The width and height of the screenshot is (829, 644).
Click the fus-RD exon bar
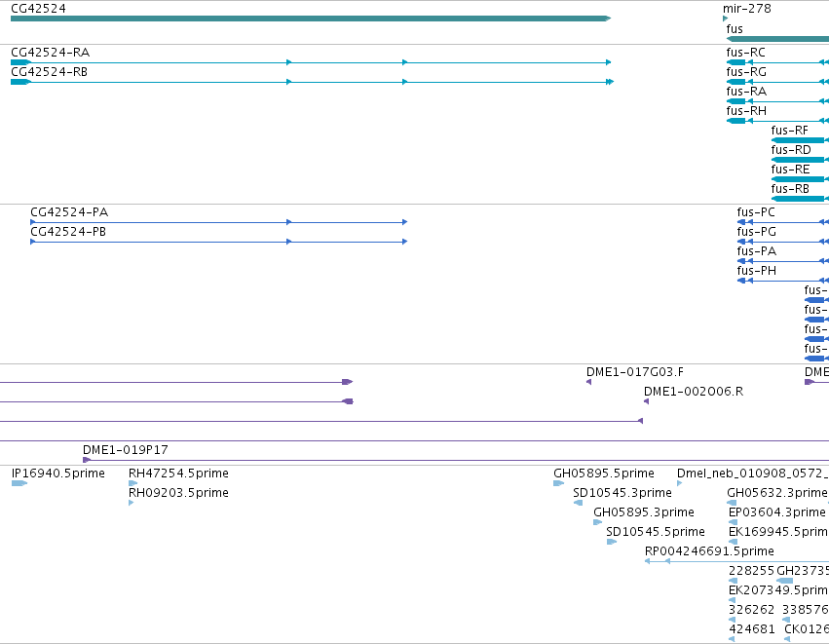[798, 160]
